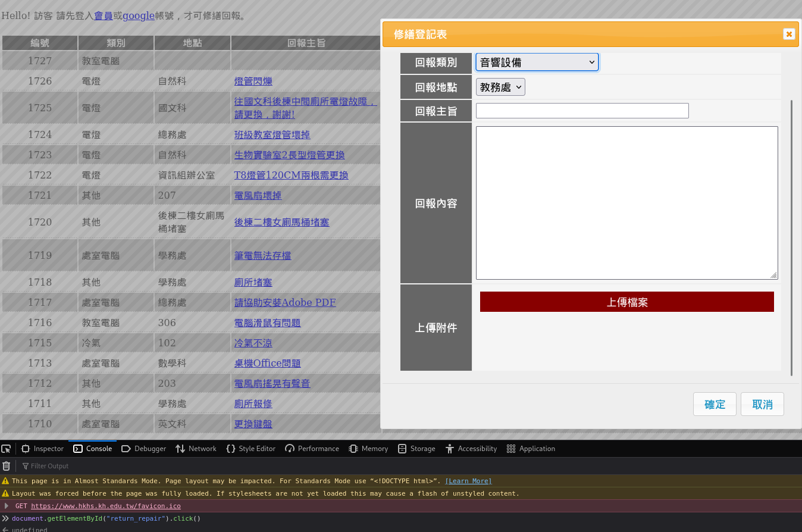This screenshot has width=802, height=532.
Task: Open the favicon.ico URL in console
Action: point(106,506)
